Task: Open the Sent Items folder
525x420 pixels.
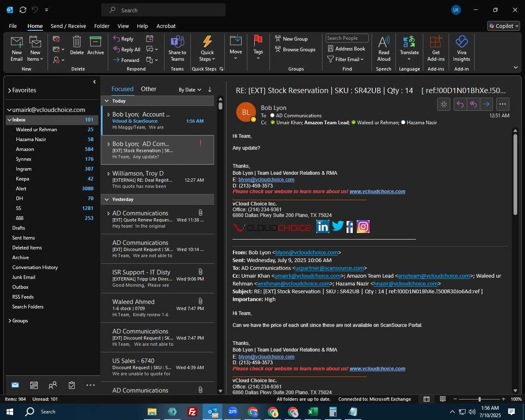Action: click(x=23, y=238)
